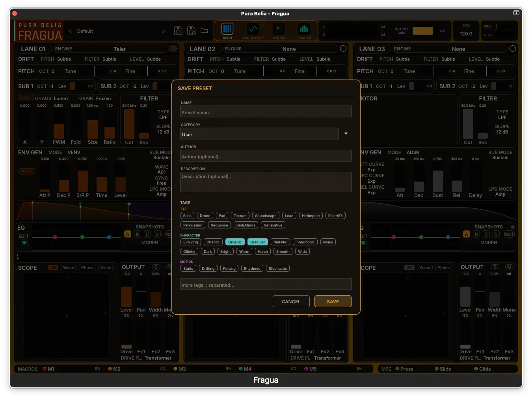
Task: Click Lane 01 EQ red band node
Action: tap(55, 237)
